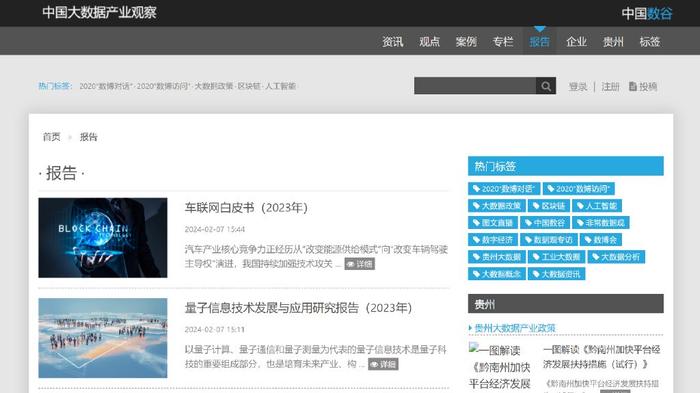The height and width of the screenshot is (393, 700).
Task: Click 2020"数博对话" in top hot tags line
Action: [x=106, y=86]
